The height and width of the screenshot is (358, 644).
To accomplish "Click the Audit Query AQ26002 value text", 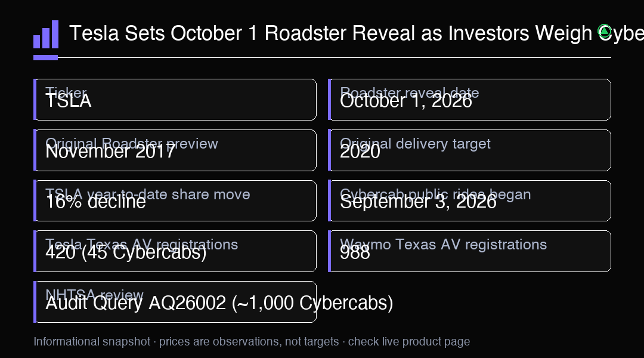I will tap(219, 303).
